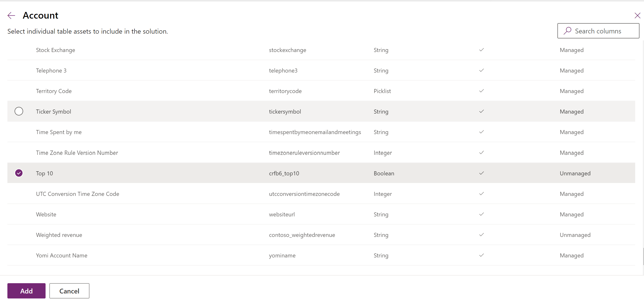
Task: Select the Ticker Symbol radio button
Action: [19, 111]
